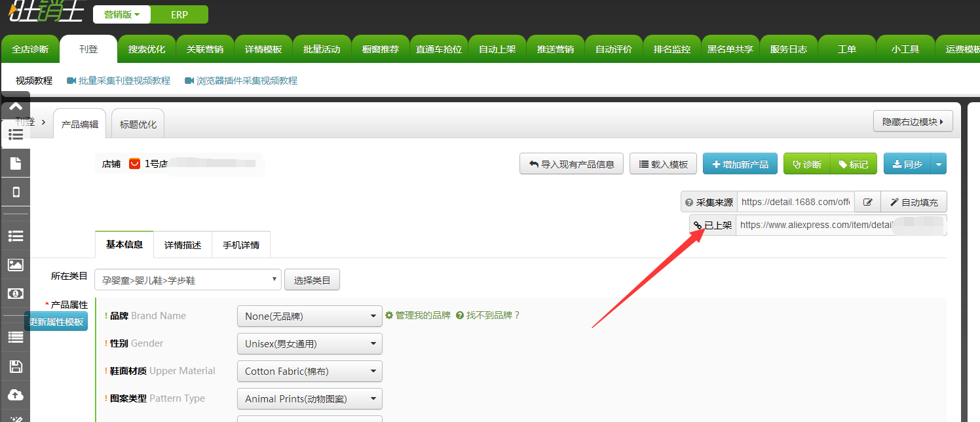Open the 营销版 edition dropdown

point(122,14)
